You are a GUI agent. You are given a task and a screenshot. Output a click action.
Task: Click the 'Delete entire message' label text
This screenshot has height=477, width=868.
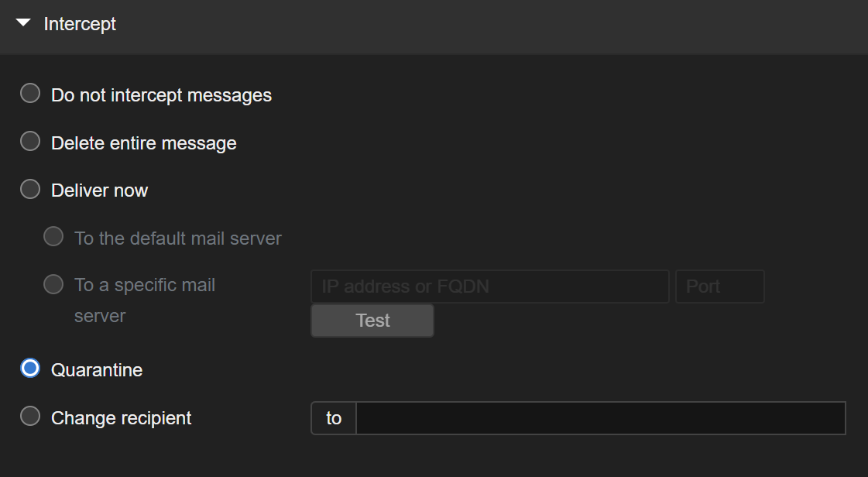[143, 143]
